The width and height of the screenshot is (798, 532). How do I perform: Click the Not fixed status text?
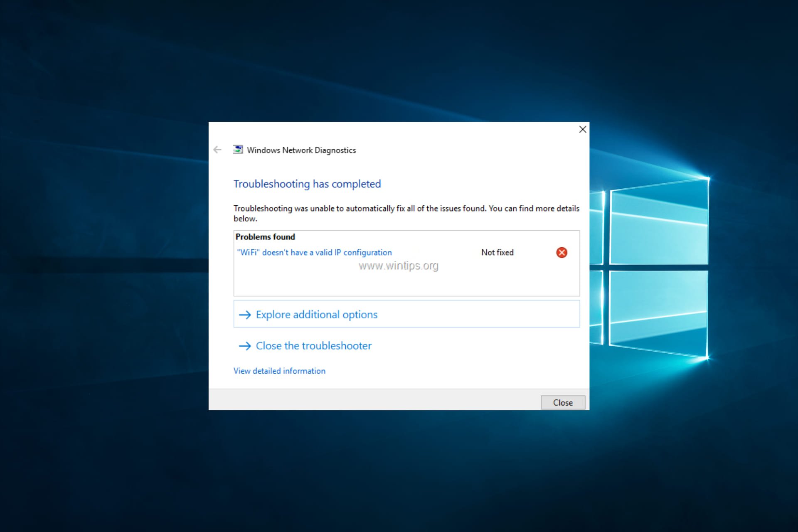pos(497,252)
